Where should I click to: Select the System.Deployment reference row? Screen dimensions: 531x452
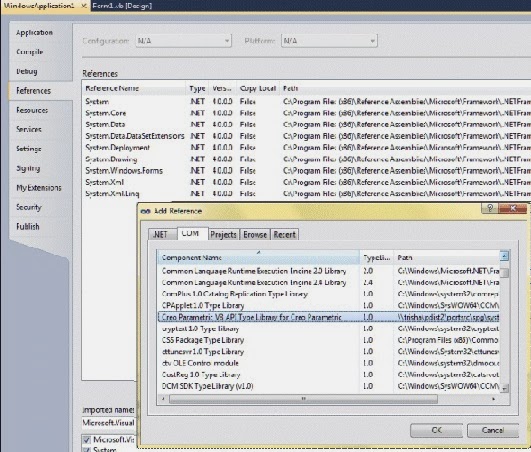306,148
